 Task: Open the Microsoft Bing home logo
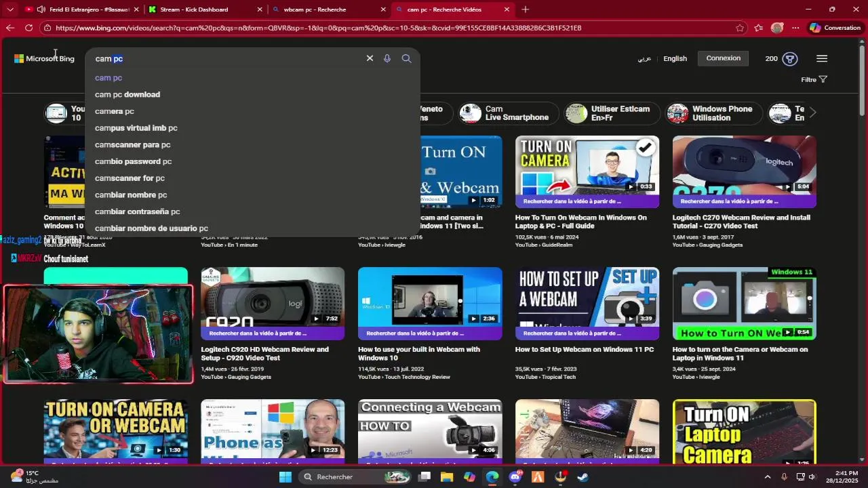pyautogui.click(x=44, y=59)
